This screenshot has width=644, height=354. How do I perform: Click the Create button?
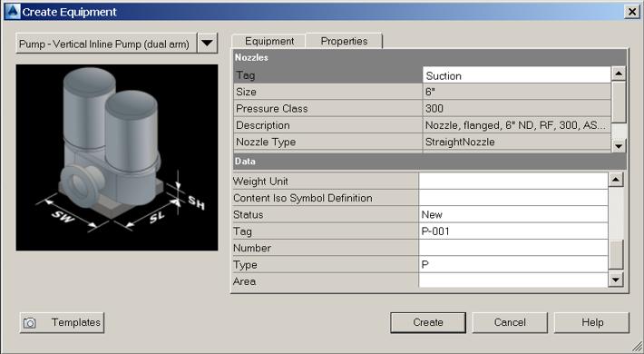click(428, 322)
